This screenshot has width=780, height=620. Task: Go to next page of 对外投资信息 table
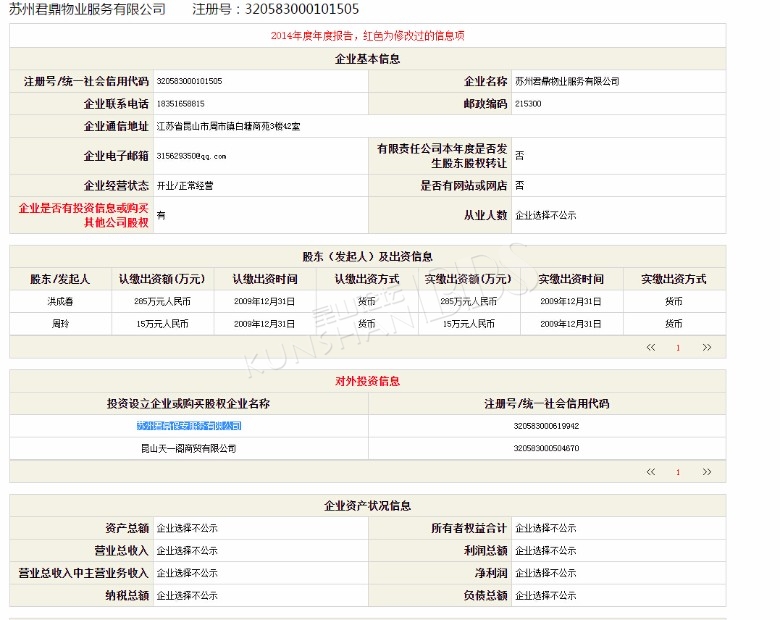(706, 472)
